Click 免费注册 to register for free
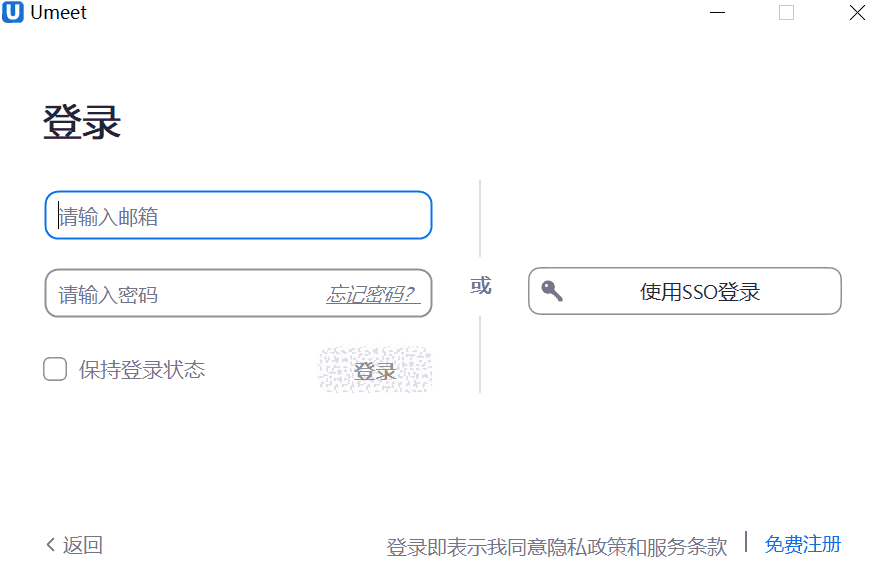The width and height of the screenshot is (887, 587). [x=803, y=544]
